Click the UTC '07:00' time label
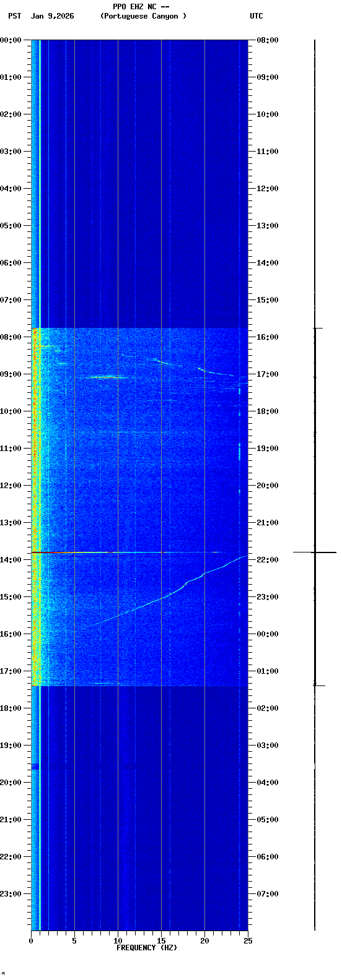Image resolution: width=342 pixels, height=980 pixels. (268, 894)
